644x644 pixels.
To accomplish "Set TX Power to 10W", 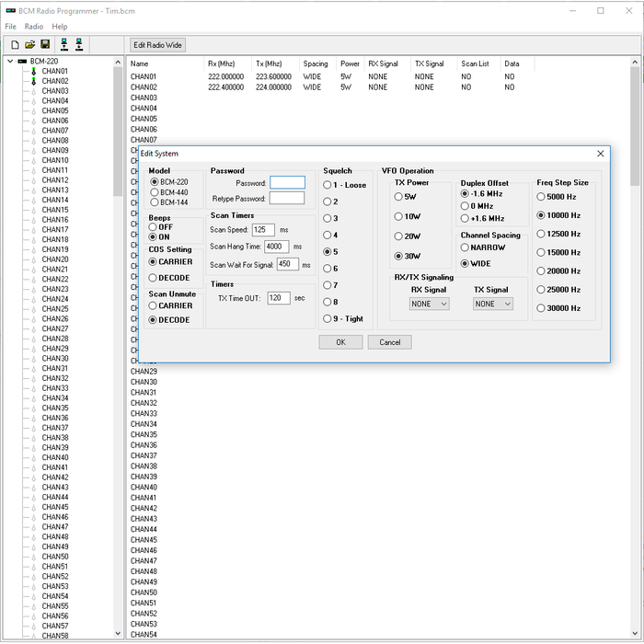I will point(399,216).
